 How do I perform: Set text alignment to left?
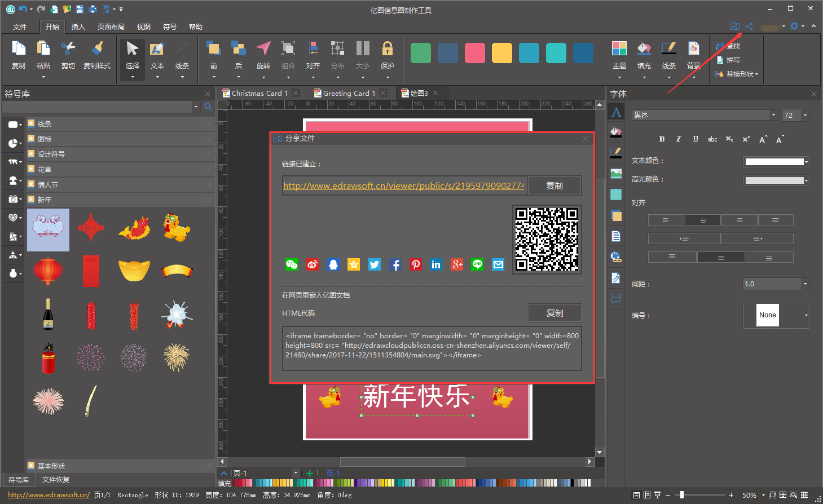[x=666, y=220]
